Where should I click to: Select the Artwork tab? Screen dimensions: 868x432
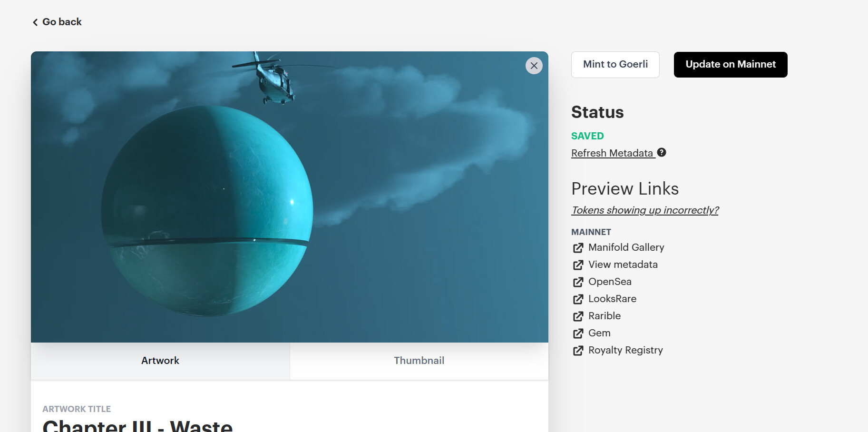click(x=160, y=361)
